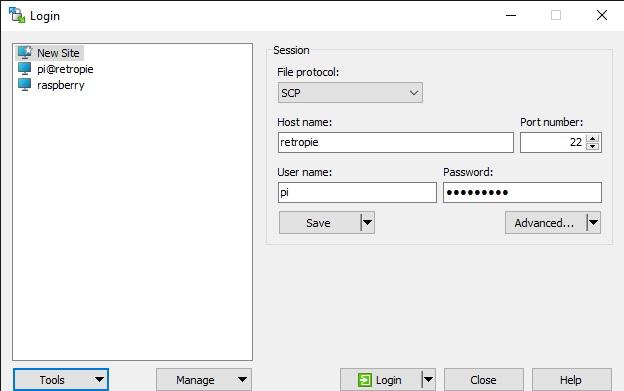Click the Port number label
The height and width of the screenshot is (391, 624).
552,122
